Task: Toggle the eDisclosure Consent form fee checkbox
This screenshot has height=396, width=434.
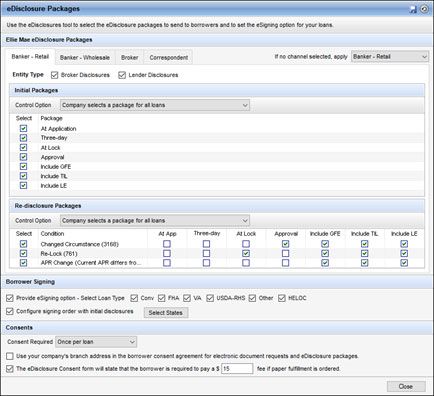Action: [10, 369]
